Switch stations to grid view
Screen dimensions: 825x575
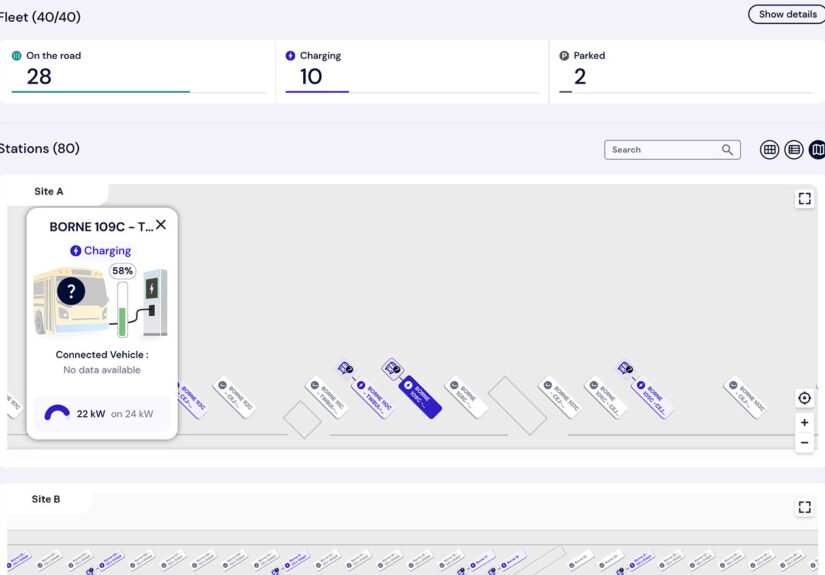tap(769, 150)
